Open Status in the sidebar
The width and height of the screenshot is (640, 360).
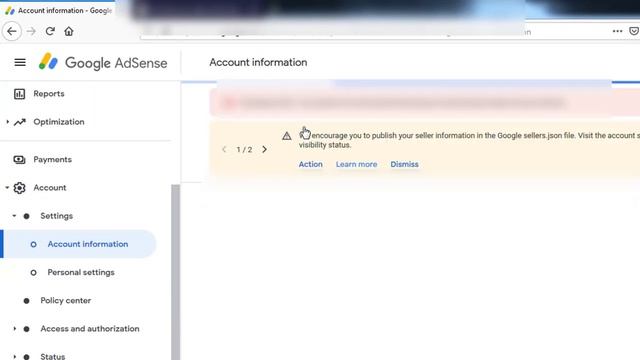pyautogui.click(x=53, y=356)
